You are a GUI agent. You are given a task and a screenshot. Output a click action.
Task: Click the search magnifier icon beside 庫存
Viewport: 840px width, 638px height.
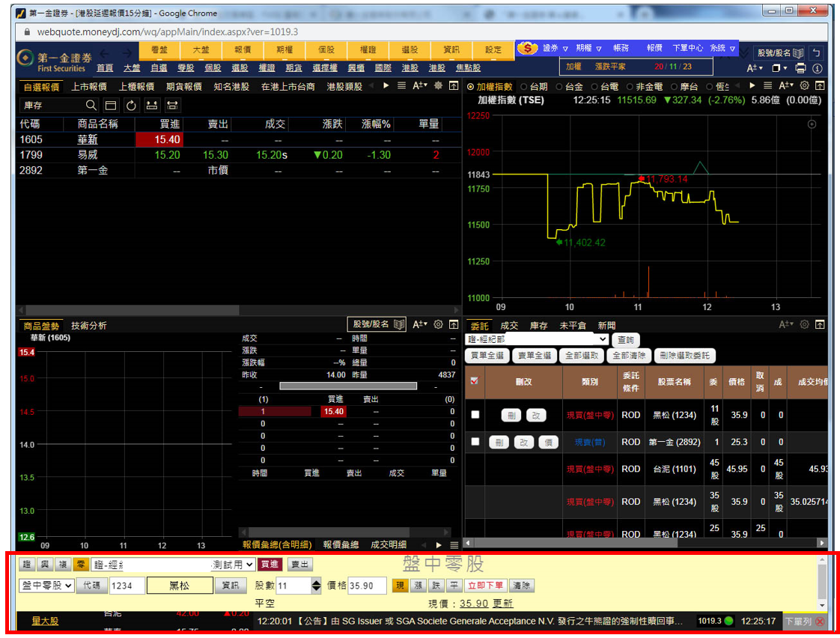coord(91,105)
